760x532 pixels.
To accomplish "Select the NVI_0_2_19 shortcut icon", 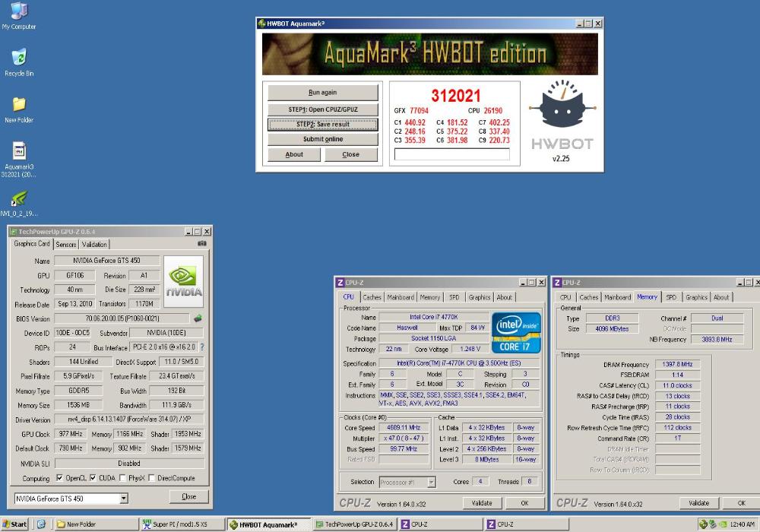I will [x=19, y=203].
